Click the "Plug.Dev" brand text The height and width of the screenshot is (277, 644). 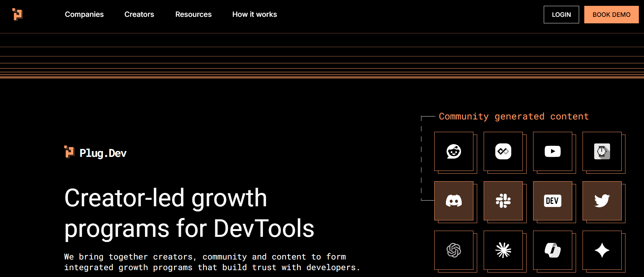point(103,153)
